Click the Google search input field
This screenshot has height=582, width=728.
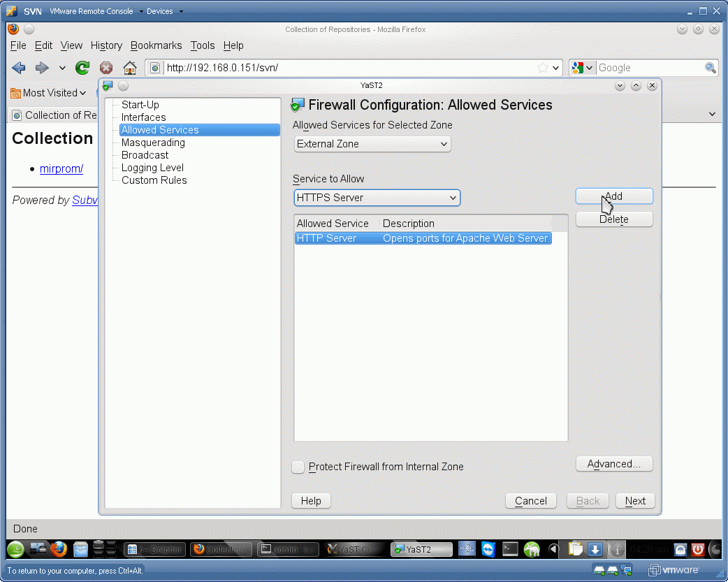coord(650,68)
